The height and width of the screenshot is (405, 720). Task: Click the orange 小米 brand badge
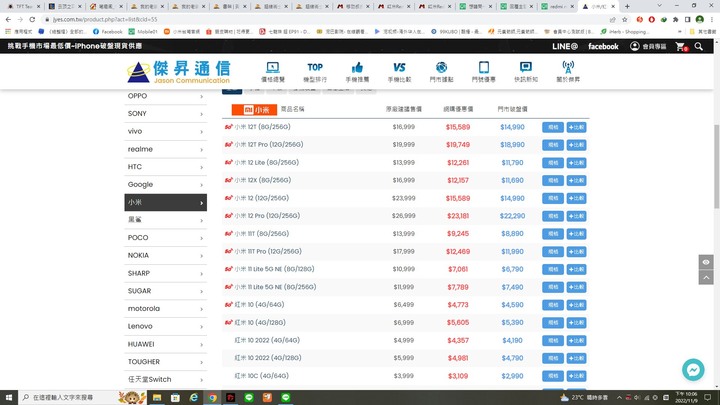point(254,110)
